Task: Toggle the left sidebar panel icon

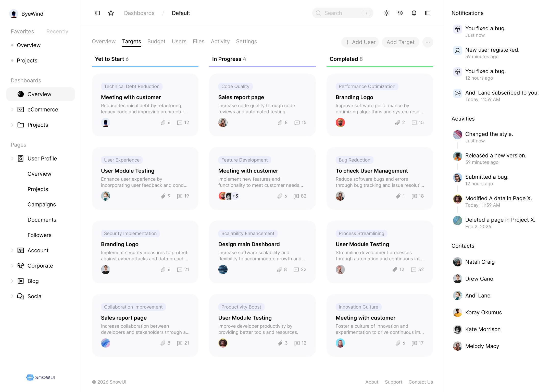Action: 97,13
